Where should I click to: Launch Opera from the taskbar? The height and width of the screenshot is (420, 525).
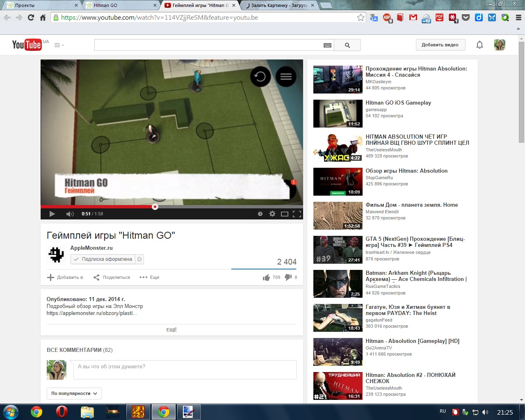point(62,412)
